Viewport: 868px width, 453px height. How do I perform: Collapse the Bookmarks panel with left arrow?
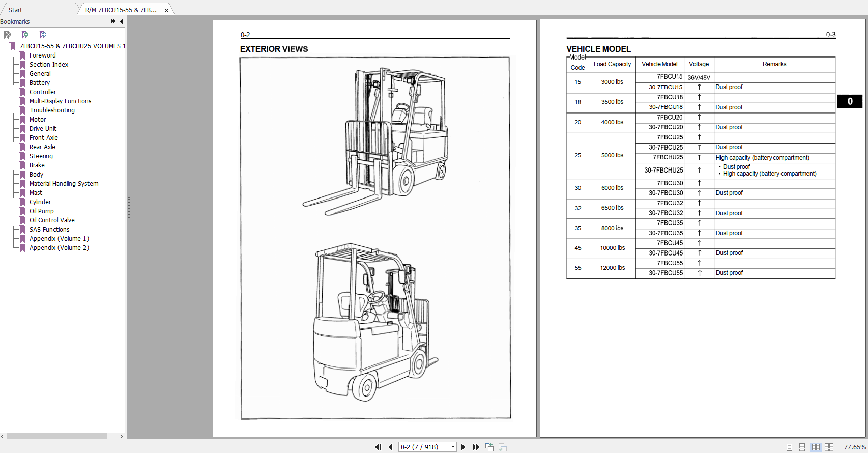tap(121, 21)
